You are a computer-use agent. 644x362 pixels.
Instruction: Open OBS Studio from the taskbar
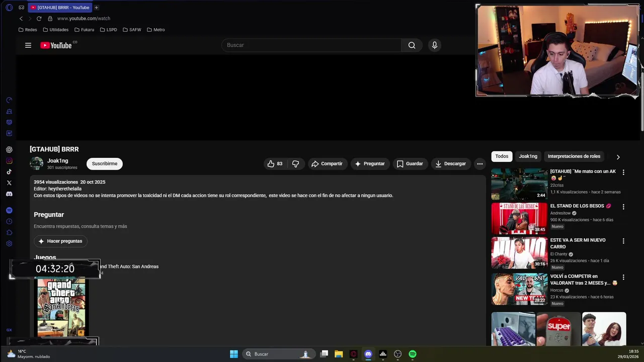coord(398,354)
